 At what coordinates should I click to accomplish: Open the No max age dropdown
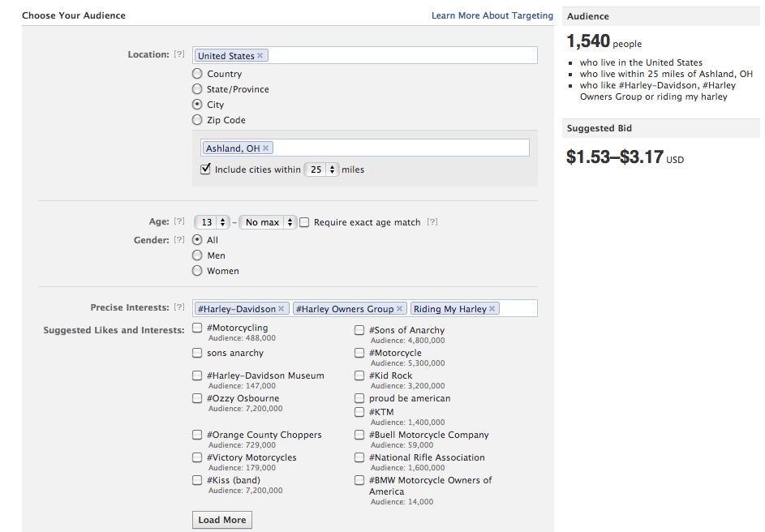(x=268, y=222)
